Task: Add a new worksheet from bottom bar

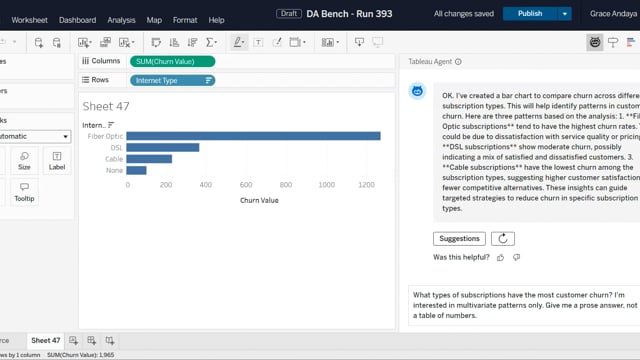Action: coord(73,340)
